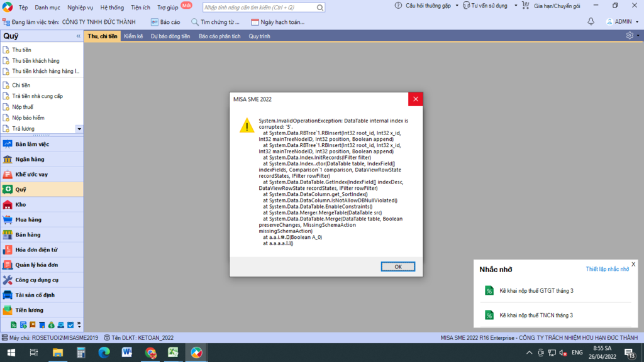The width and height of the screenshot is (644, 362).
Task: Open the Tệp menu
Action: (23, 8)
